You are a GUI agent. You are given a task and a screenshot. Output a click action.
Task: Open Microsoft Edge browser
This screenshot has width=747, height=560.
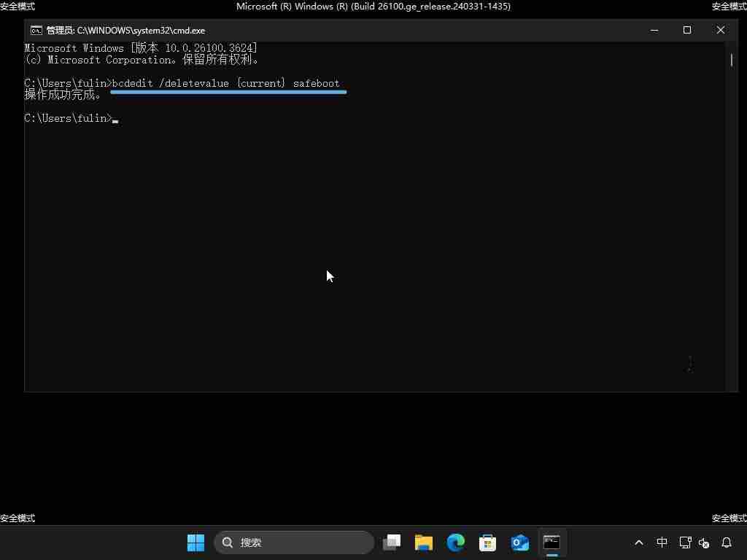pyautogui.click(x=456, y=542)
